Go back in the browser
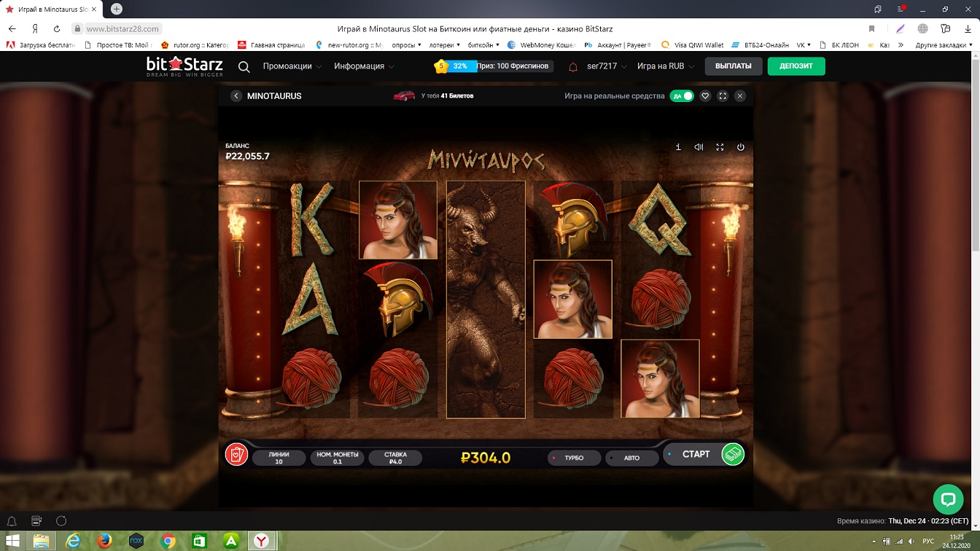This screenshot has height=551, width=980. 12,29
